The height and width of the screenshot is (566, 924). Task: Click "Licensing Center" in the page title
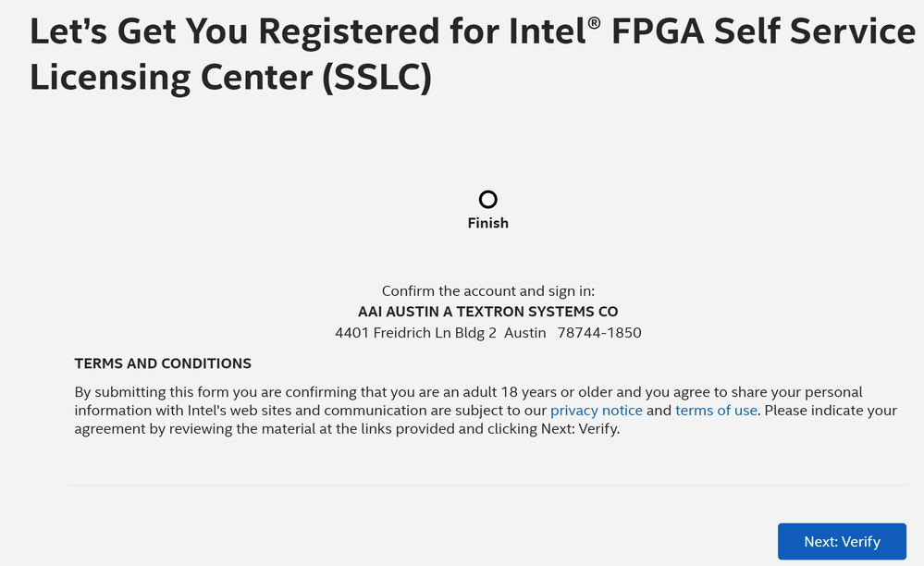(170, 78)
